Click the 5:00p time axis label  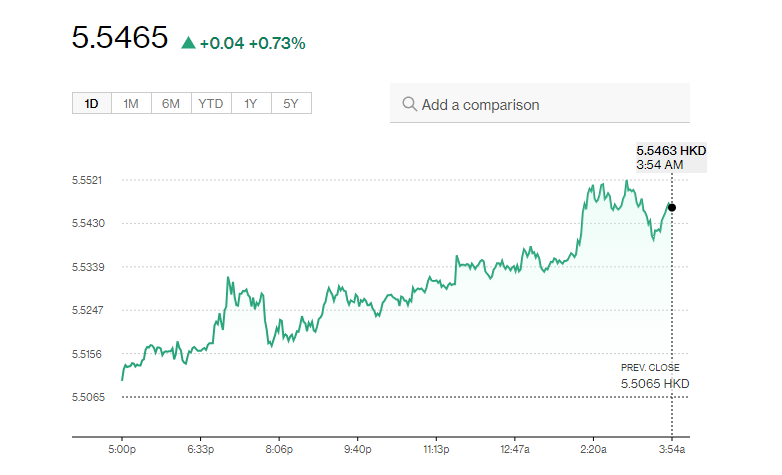(122, 448)
